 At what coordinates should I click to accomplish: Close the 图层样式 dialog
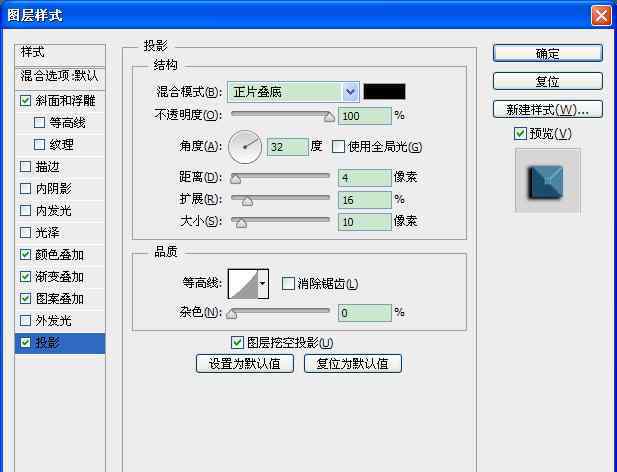coord(601,16)
